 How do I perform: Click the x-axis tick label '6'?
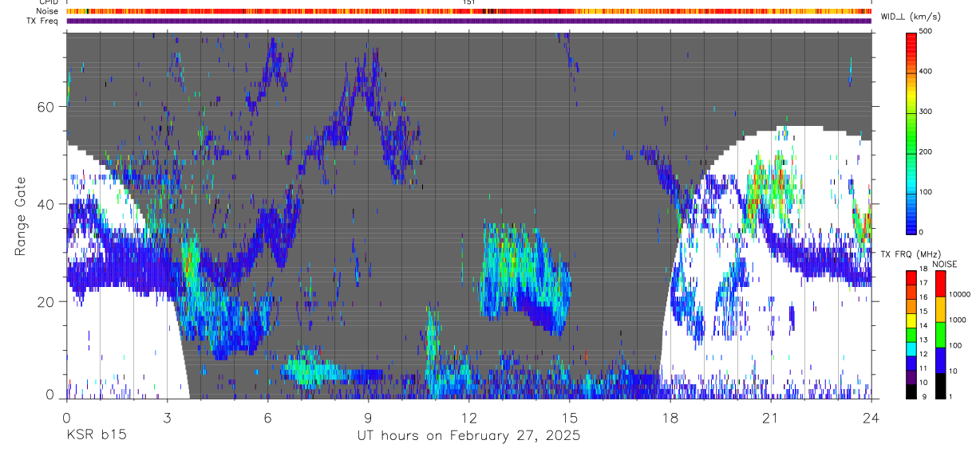(267, 416)
